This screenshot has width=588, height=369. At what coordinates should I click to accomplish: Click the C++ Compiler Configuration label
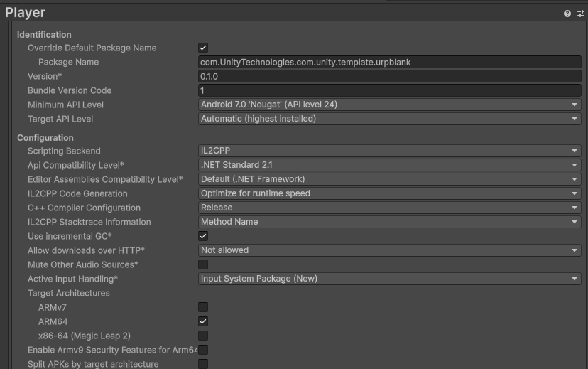84,208
